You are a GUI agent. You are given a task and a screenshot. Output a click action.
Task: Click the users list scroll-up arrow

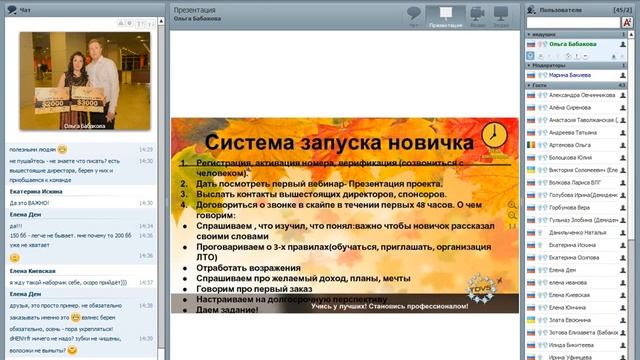(x=631, y=35)
